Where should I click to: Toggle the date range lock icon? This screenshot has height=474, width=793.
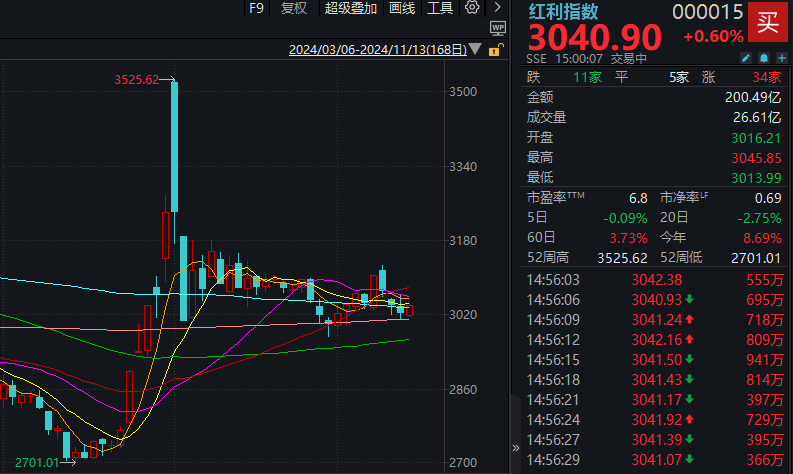[496, 50]
